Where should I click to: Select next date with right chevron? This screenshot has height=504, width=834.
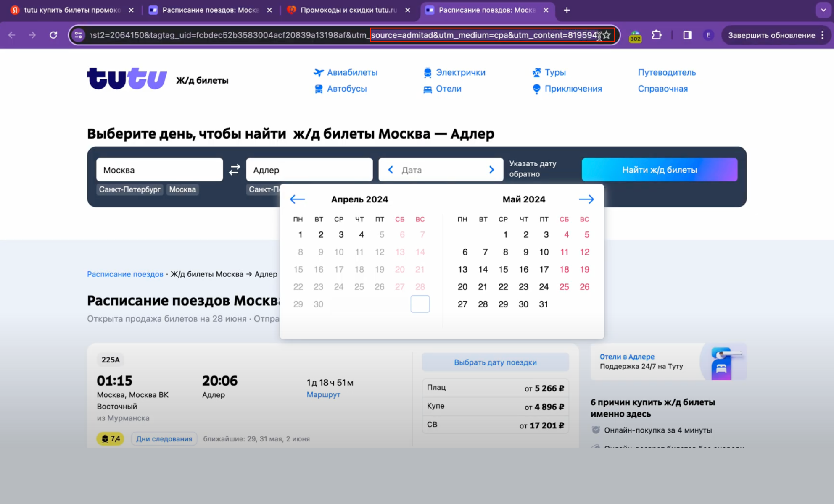tap(491, 170)
